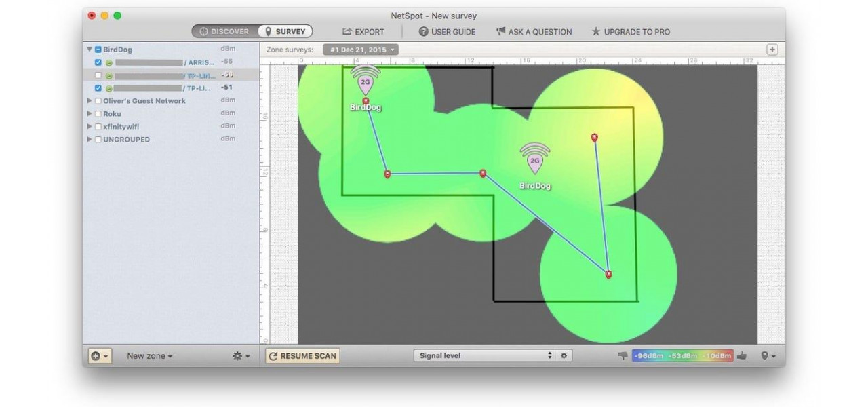868x407 pixels.
Task: Expand the Roku network group
Action: click(x=89, y=114)
